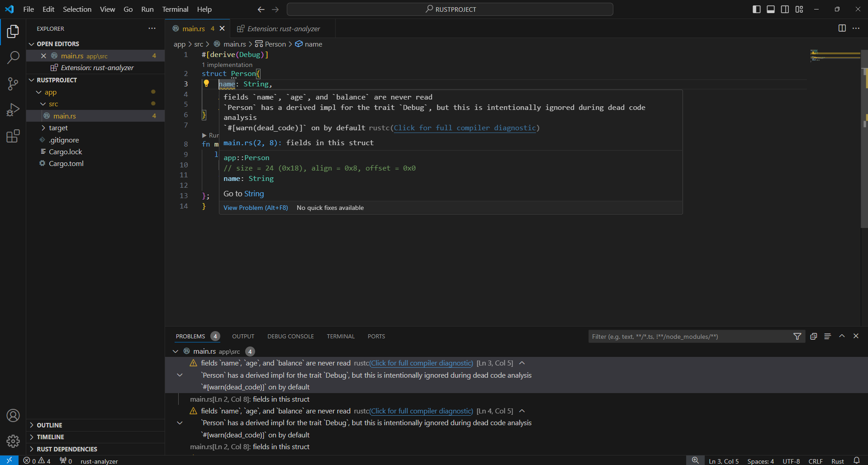Open the notifications bell
Screen dimensions: 868x465
(x=857, y=460)
